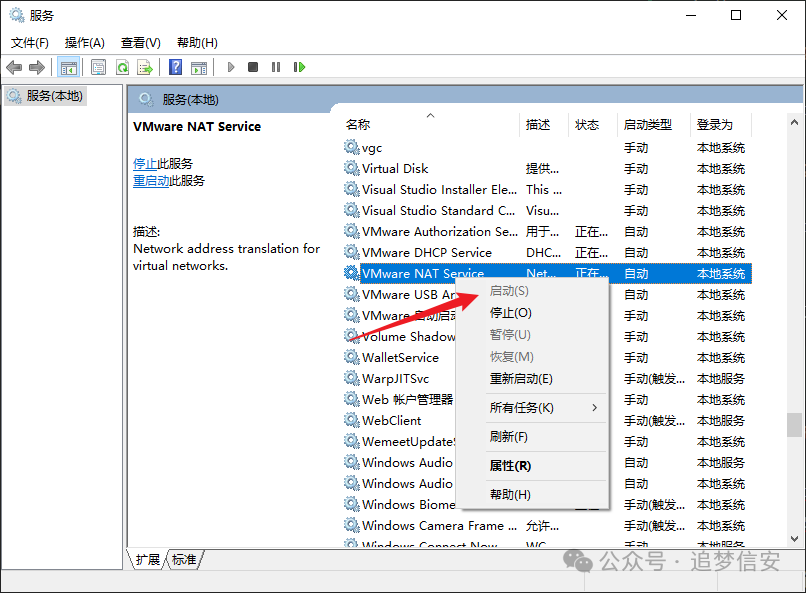Sort by the 登录为 column header
Viewport: 806px width, 593px height.
click(x=715, y=124)
